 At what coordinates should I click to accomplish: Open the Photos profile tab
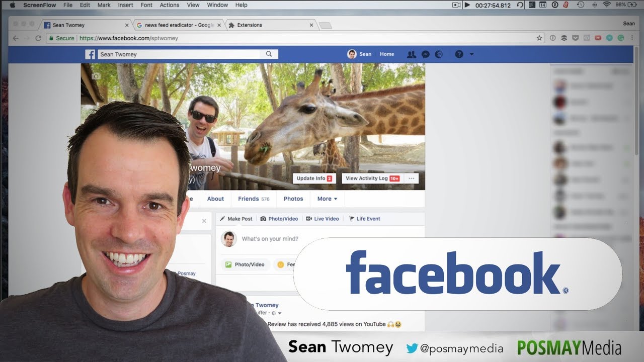[293, 199]
